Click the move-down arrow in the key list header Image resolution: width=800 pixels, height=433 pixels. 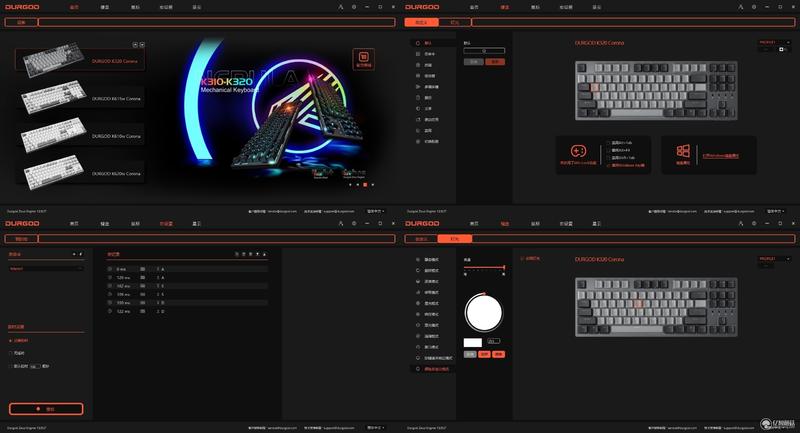[257, 254]
